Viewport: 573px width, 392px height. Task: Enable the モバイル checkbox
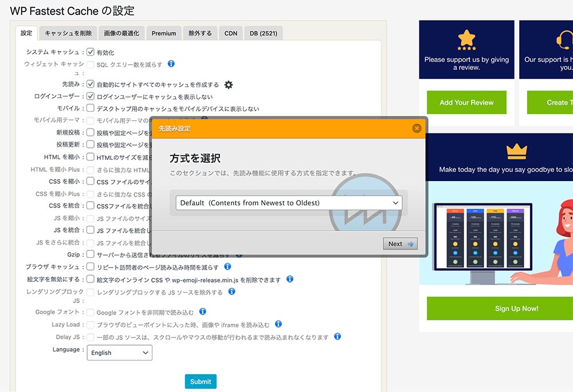[91, 108]
